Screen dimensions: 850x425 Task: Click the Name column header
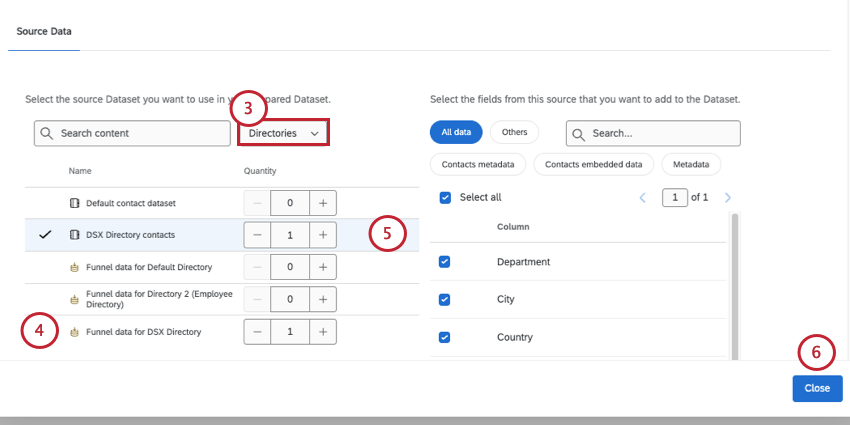click(80, 171)
